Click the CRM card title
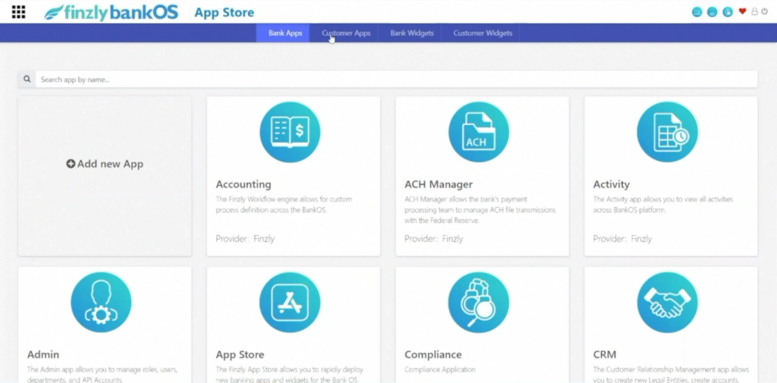 (605, 355)
